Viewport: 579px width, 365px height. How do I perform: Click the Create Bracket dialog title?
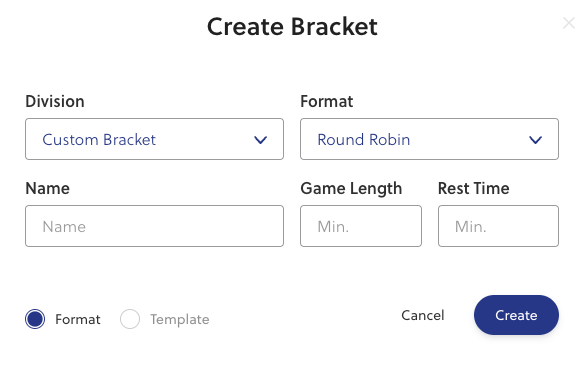[x=292, y=27]
